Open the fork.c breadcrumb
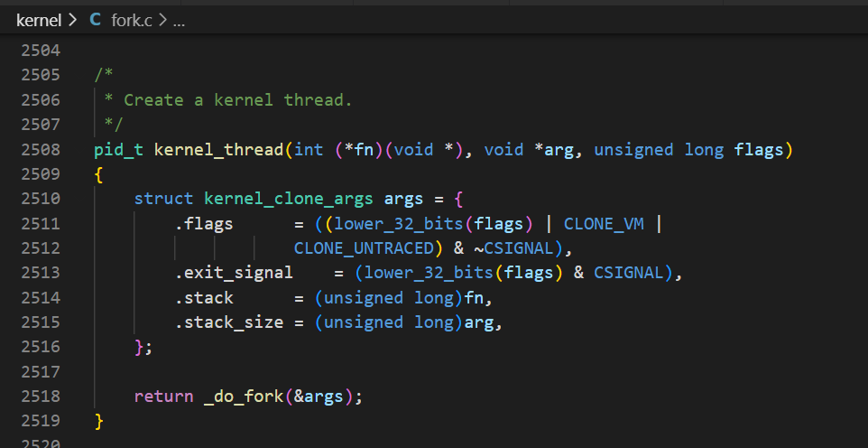 pos(131,21)
